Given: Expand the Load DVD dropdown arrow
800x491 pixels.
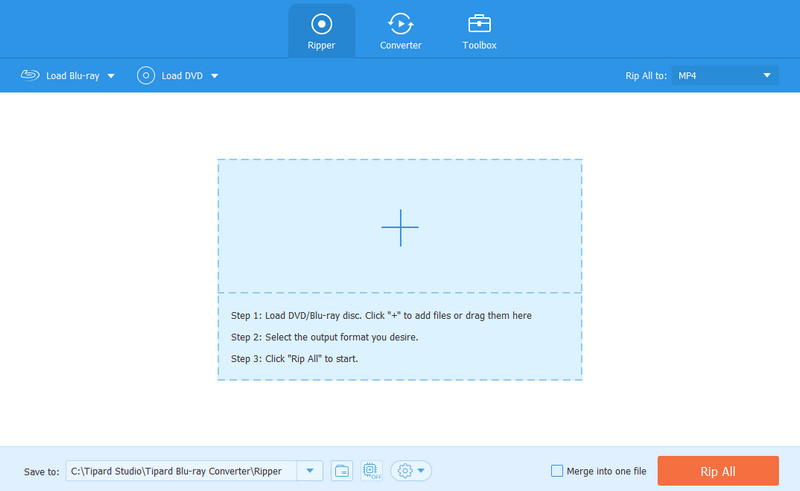Looking at the screenshot, I should coord(215,76).
